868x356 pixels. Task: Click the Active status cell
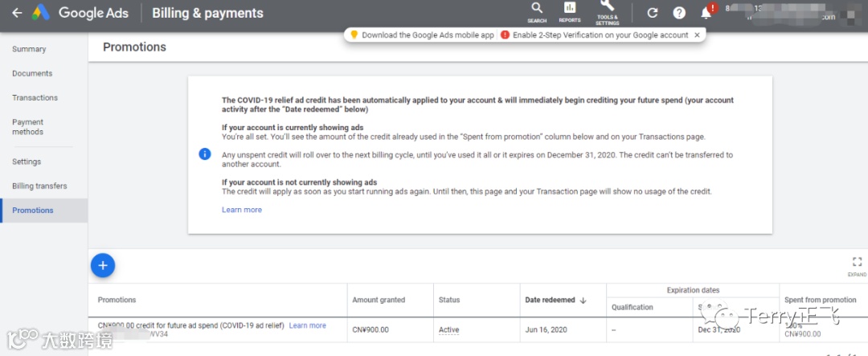coord(449,330)
